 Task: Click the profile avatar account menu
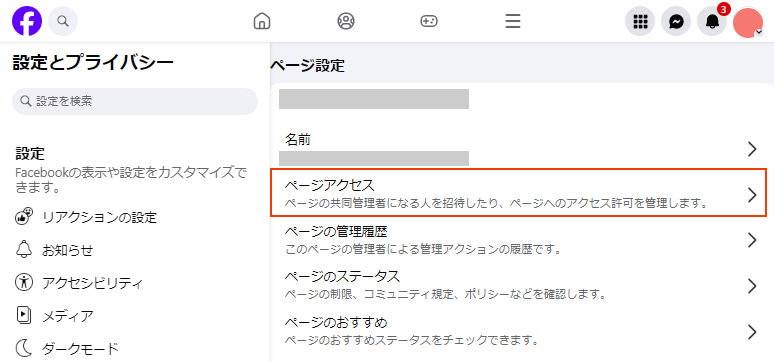(x=748, y=22)
